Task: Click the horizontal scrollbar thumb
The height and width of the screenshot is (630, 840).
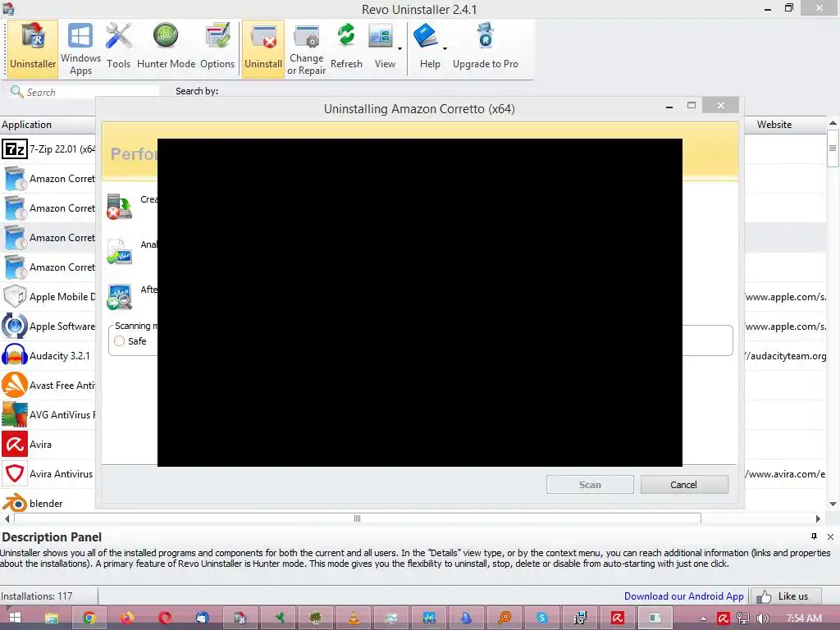Action: point(358,518)
